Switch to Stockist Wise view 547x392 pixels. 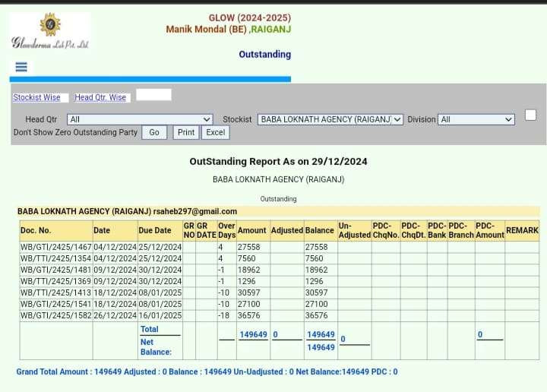36,97
